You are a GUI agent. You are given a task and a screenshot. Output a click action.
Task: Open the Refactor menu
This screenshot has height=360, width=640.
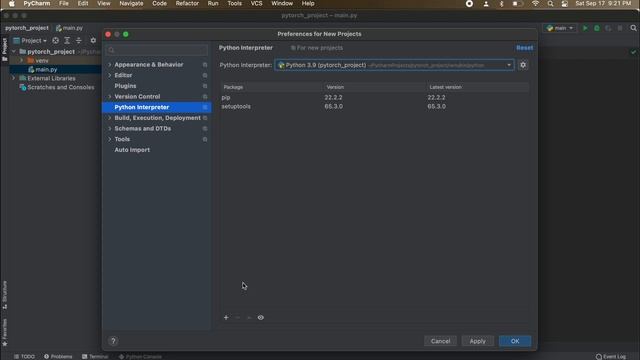[187, 4]
